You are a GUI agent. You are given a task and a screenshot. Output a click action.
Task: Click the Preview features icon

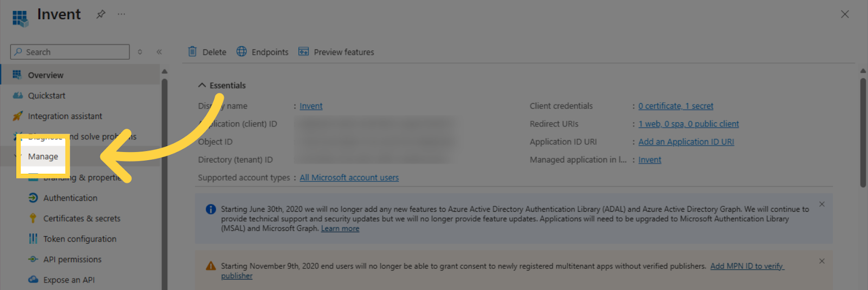(x=304, y=52)
